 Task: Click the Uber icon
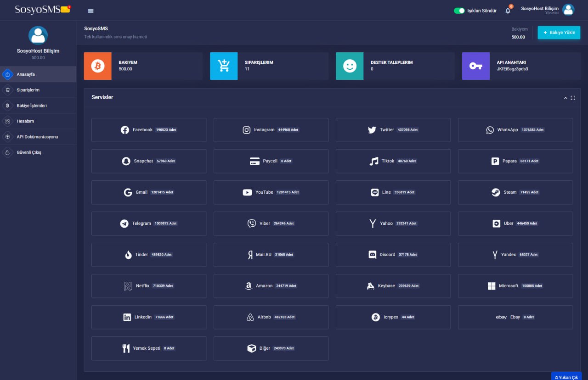click(x=496, y=224)
